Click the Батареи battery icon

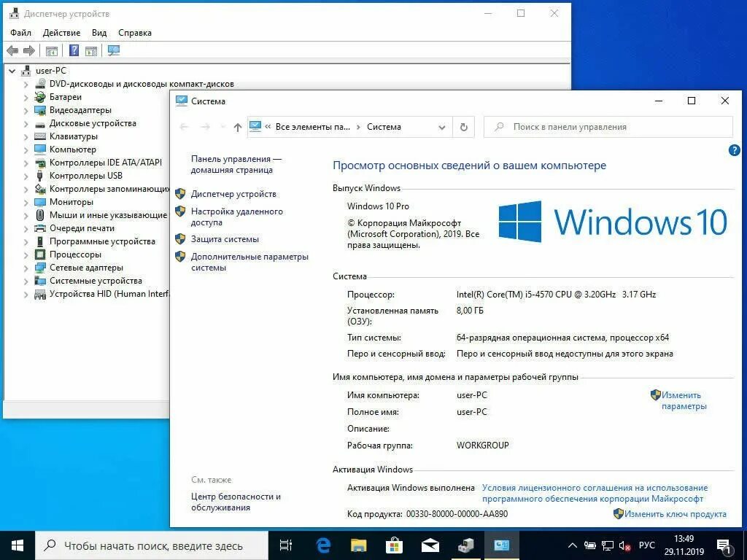(41, 97)
